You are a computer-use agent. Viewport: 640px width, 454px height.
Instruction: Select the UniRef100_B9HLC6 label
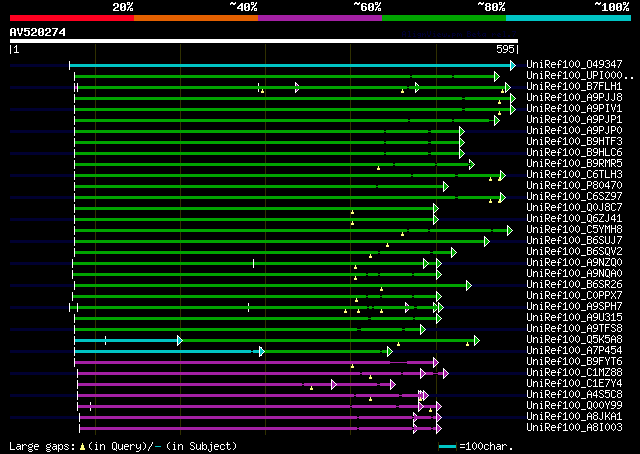[x=574, y=152]
